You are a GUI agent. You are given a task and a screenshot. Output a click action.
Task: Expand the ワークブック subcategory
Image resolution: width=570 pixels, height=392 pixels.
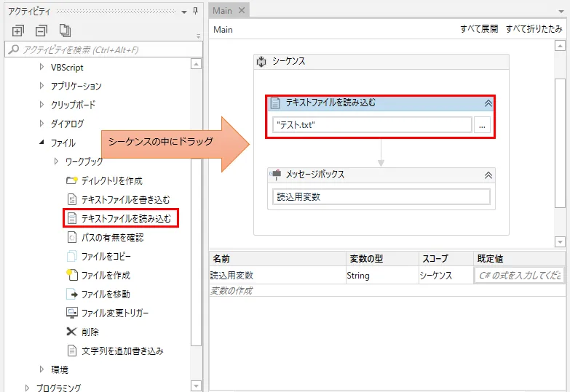[56, 161]
